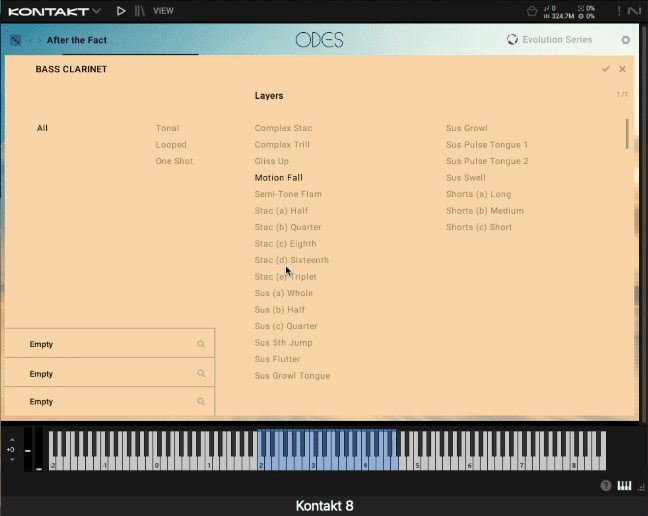The height and width of the screenshot is (516, 648).
Task: Select the One Shot filter
Action: click(x=174, y=161)
